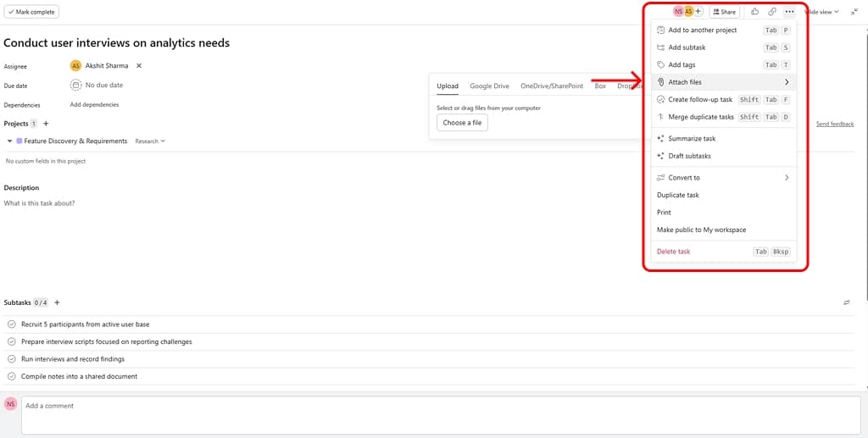Add a project with plus beside Projects
The image size is (868, 438).
pos(46,124)
